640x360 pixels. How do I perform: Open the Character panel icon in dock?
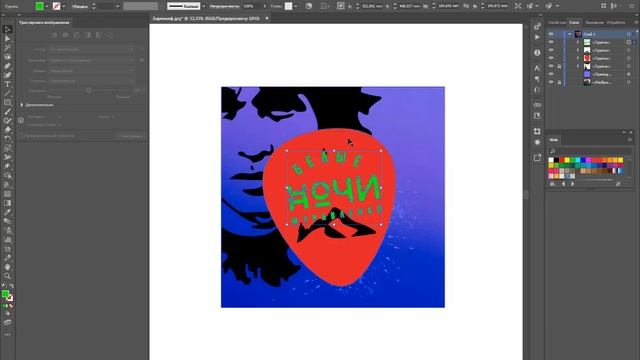point(537,68)
